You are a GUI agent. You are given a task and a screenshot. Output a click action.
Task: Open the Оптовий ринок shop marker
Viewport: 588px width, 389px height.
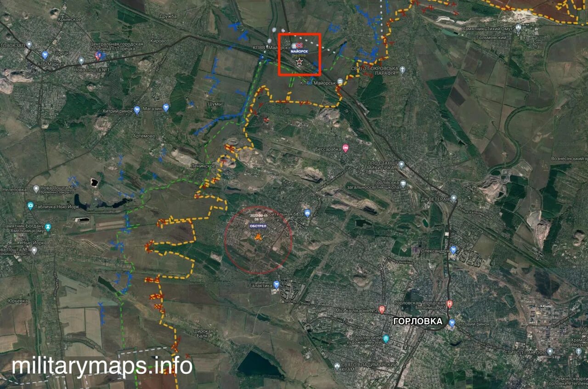[452, 322]
